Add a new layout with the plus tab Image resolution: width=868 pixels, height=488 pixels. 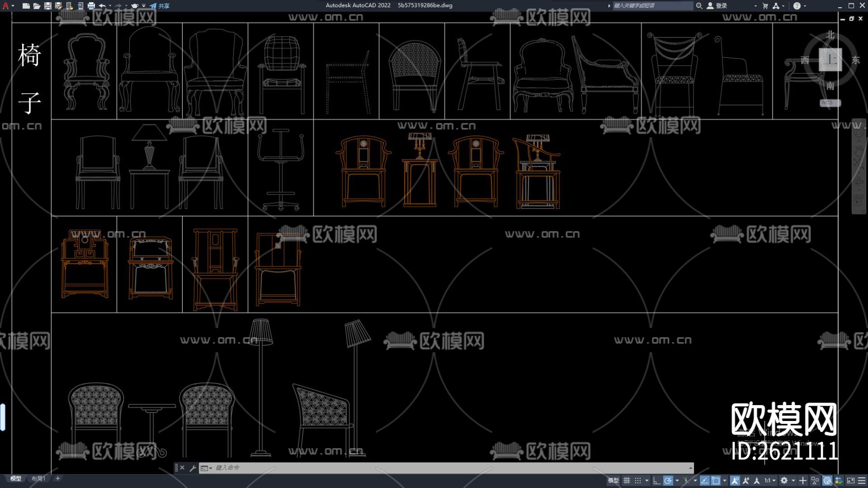(x=58, y=478)
